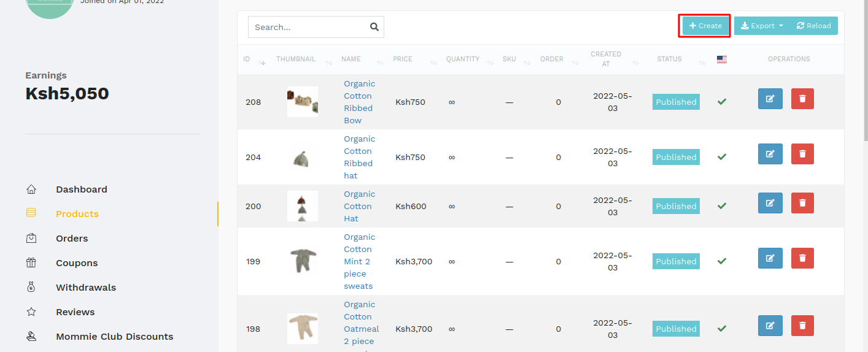
Task: Open the Withdrawals page
Action: click(x=86, y=288)
